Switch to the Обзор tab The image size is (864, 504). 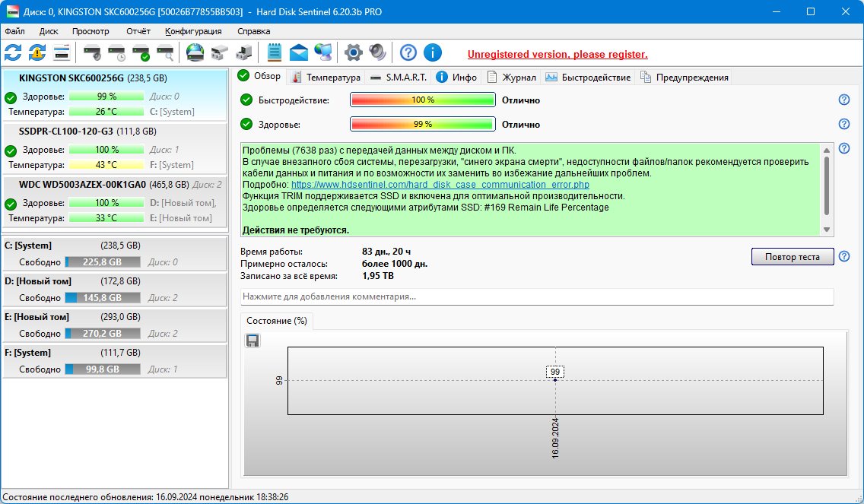(x=259, y=76)
